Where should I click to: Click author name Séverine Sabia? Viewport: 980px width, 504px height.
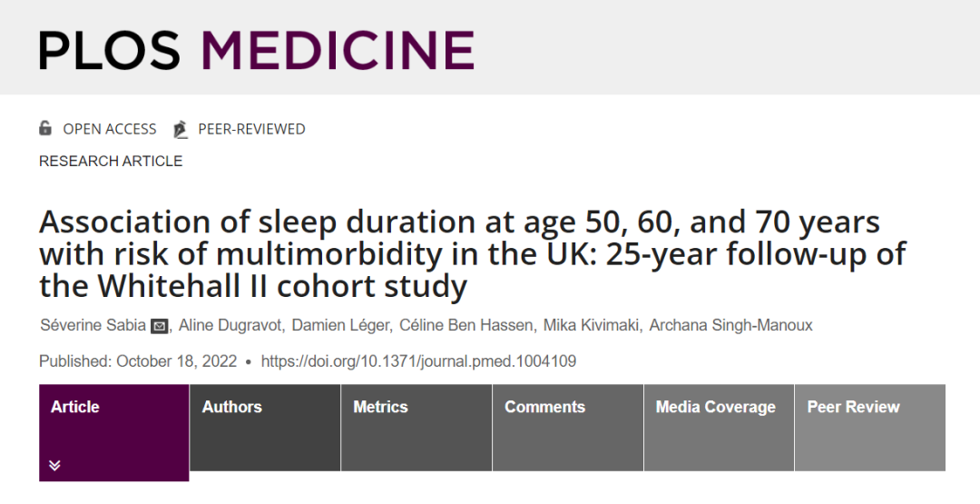[93, 325]
